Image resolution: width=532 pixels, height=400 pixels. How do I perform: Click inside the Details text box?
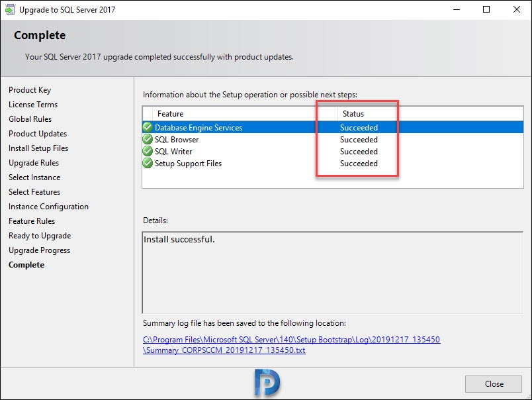[x=333, y=273]
